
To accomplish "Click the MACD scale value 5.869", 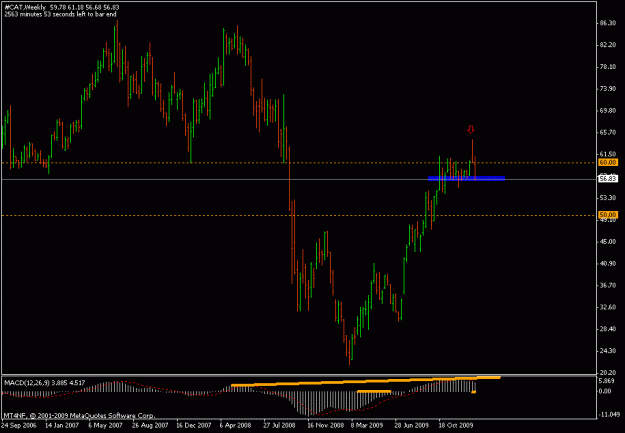I will [x=607, y=381].
